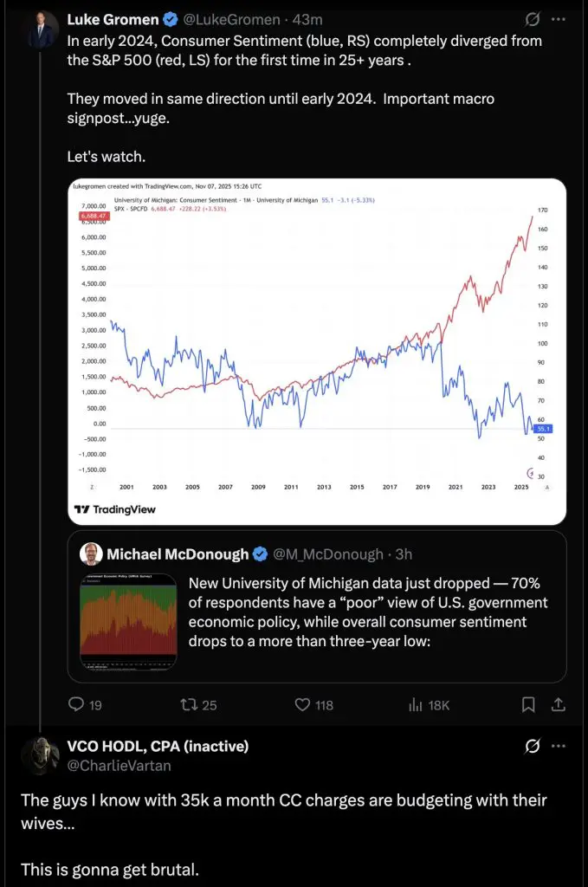Open the Luke Gromen display name link
The image size is (588, 887).
click(x=112, y=19)
